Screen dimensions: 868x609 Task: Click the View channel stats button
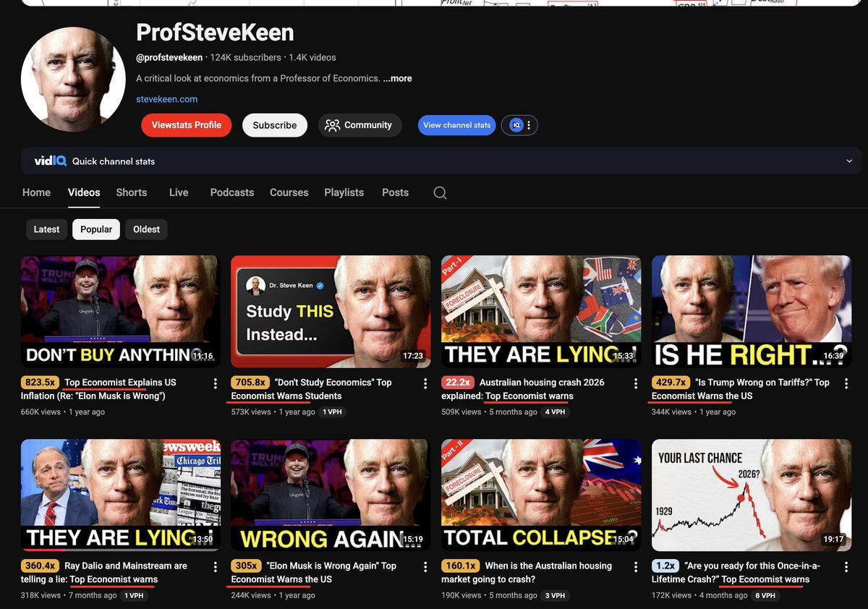click(x=457, y=125)
